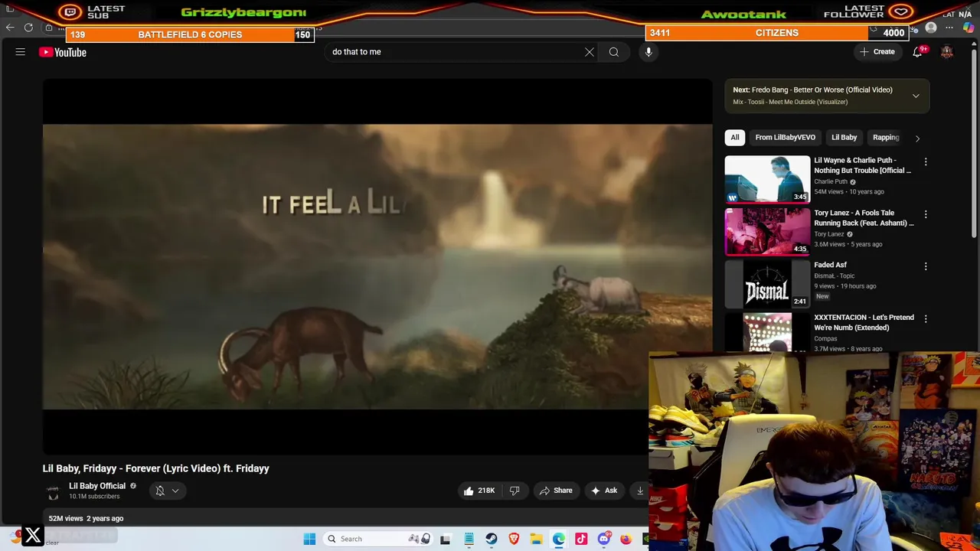The image size is (980, 551).
Task: Open Brave browser from the taskbar
Action: (x=514, y=539)
